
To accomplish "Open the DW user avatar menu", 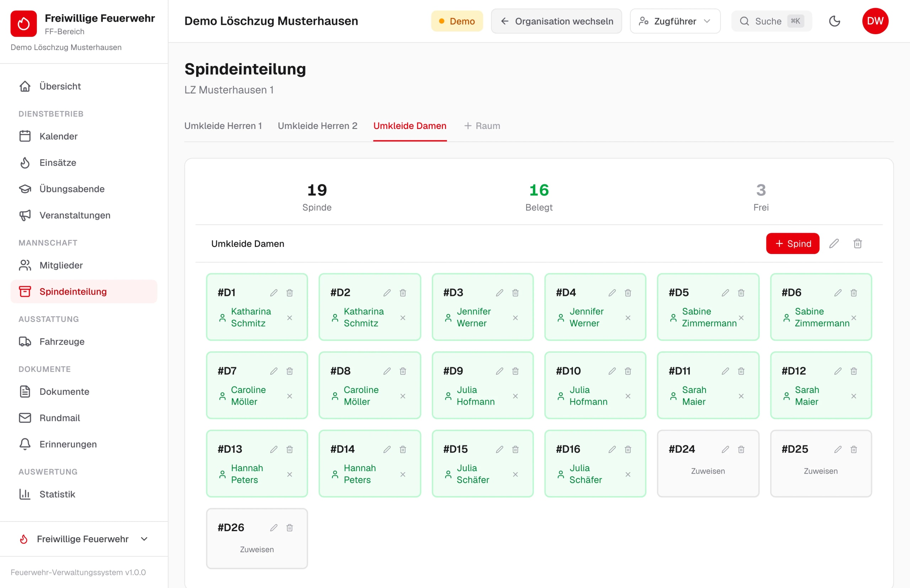I will click(875, 21).
